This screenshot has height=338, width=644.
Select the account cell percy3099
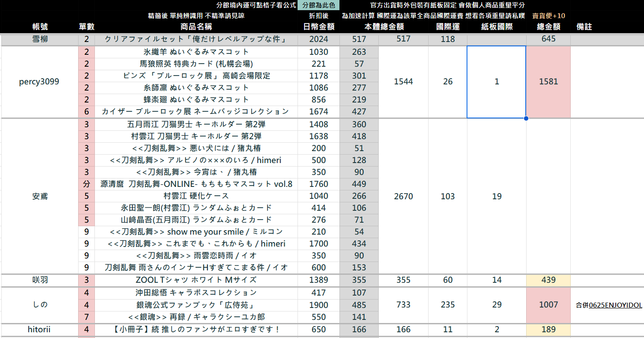40,82
